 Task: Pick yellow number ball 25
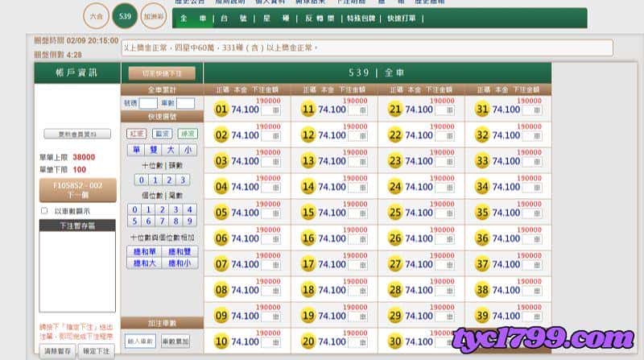(x=395, y=213)
